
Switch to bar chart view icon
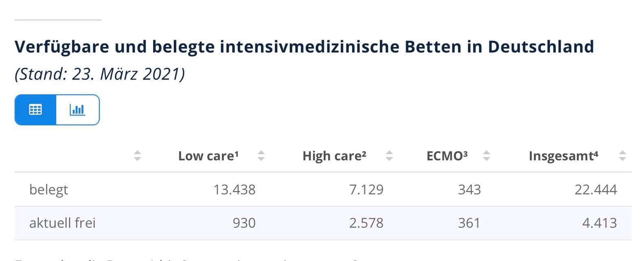click(x=77, y=110)
